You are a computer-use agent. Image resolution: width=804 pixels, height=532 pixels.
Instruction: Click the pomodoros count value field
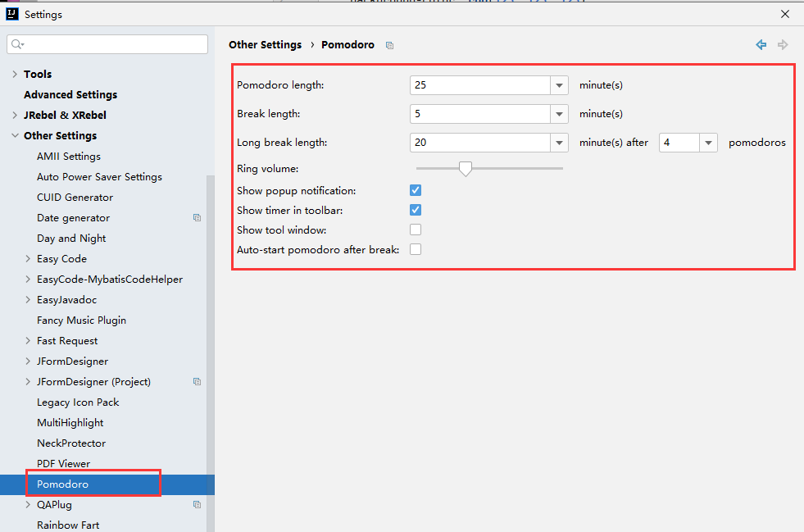(x=679, y=143)
